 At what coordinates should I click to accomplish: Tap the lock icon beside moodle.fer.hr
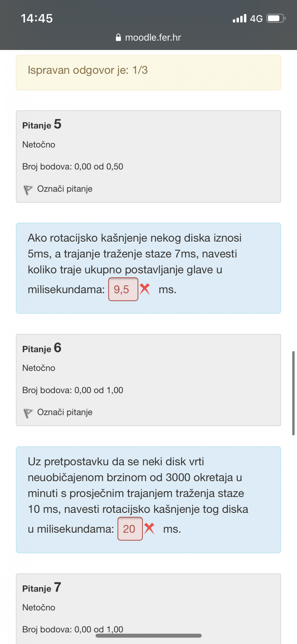click(118, 37)
